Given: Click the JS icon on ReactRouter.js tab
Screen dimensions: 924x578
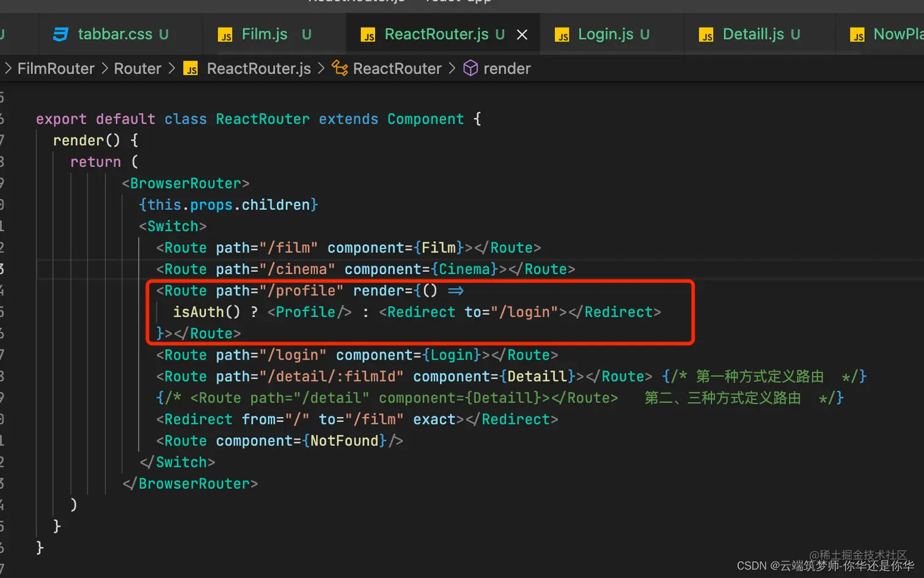Looking at the screenshot, I should tap(368, 35).
